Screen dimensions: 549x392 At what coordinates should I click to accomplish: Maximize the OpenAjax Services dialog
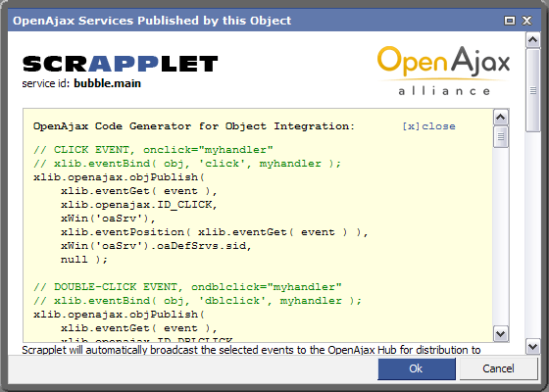pos(510,21)
